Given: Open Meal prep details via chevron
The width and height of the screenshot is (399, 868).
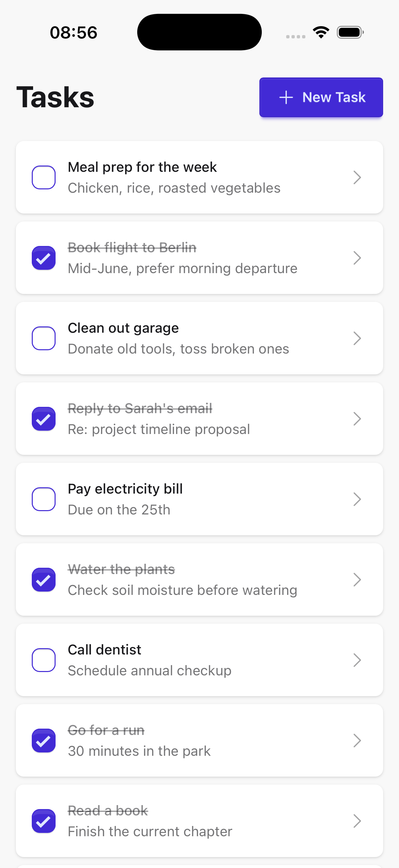Looking at the screenshot, I should coord(357,177).
